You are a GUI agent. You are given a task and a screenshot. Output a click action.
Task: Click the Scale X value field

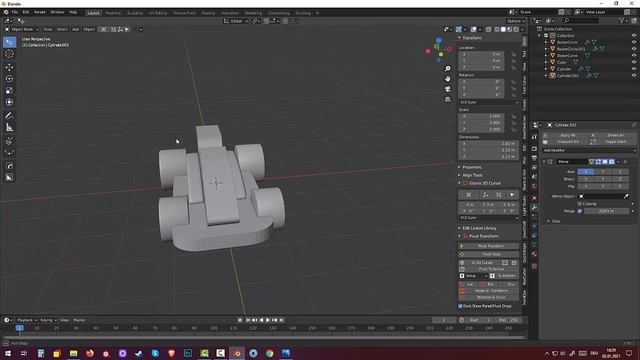click(482, 116)
